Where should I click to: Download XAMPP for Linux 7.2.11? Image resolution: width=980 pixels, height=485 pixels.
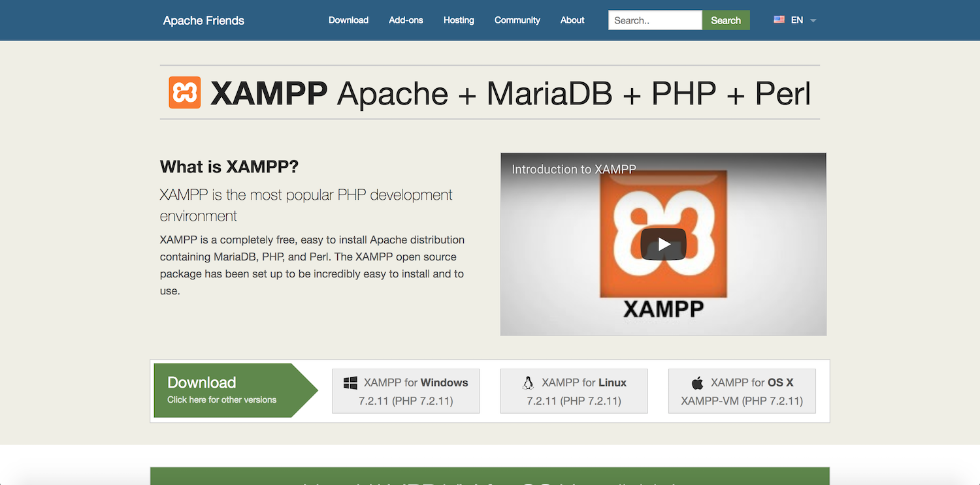click(x=574, y=391)
